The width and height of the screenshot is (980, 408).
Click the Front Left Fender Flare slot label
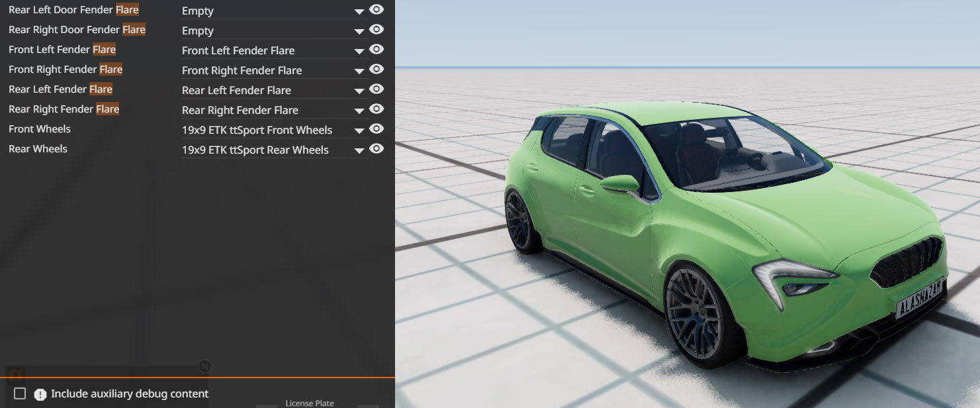pos(62,50)
